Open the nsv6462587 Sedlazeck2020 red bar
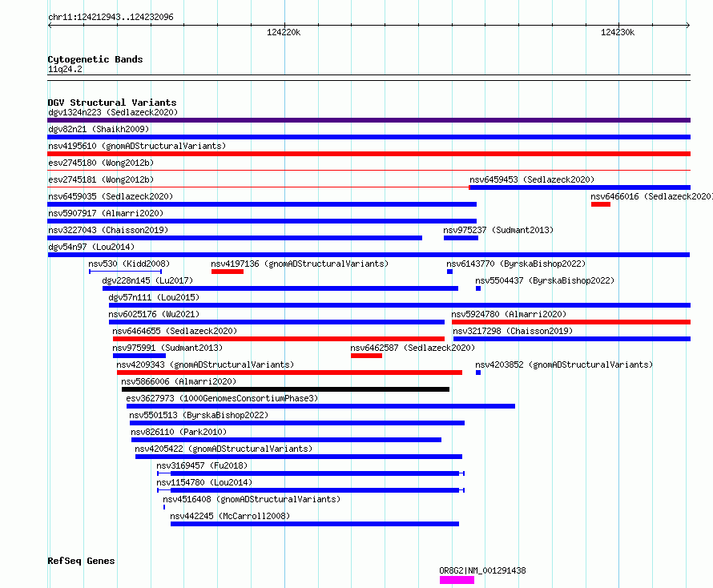 [x=366, y=356]
